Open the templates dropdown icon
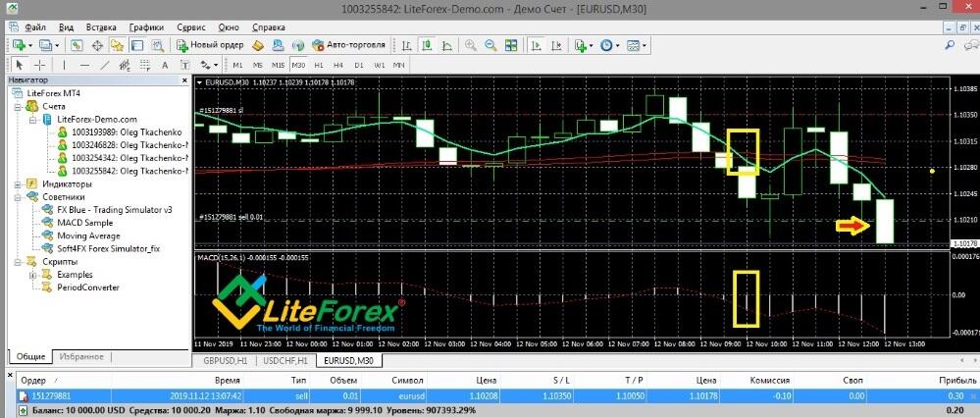980x418 pixels. (x=634, y=45)
